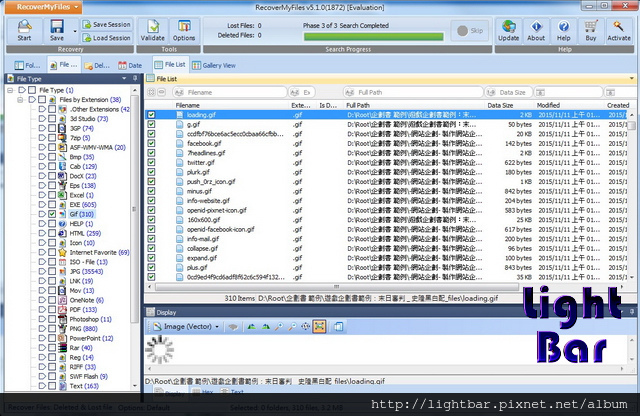The width and height of the screenshot is (640, 416).
Task: Click the zoom in magnifier icon
Action: point(279,327)
